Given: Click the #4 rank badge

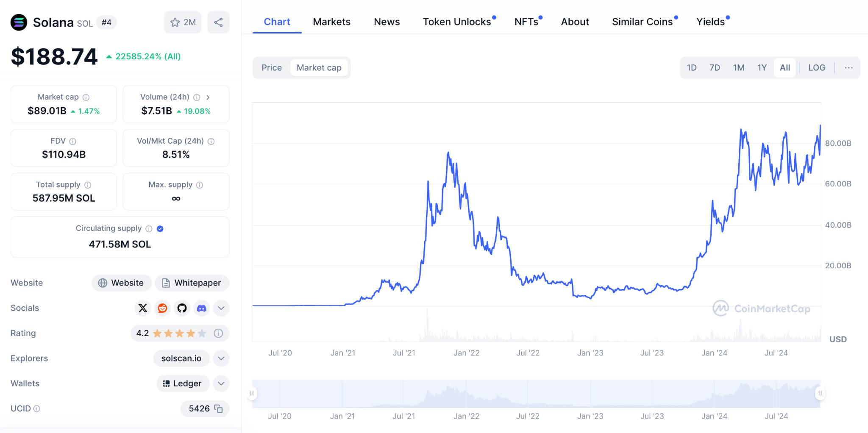Looking at the screenshot, I should click(x=106, y=22).
